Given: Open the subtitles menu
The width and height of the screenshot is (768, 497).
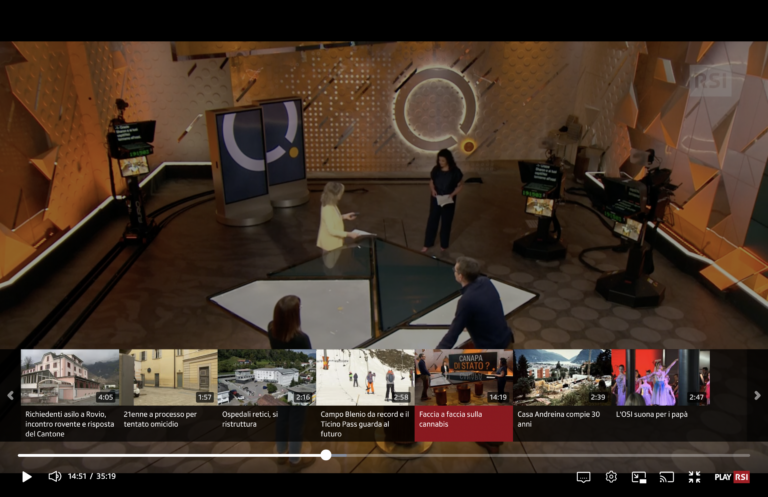Looking at the screenshot, I should pyautogui.click(x=583, y=477).
